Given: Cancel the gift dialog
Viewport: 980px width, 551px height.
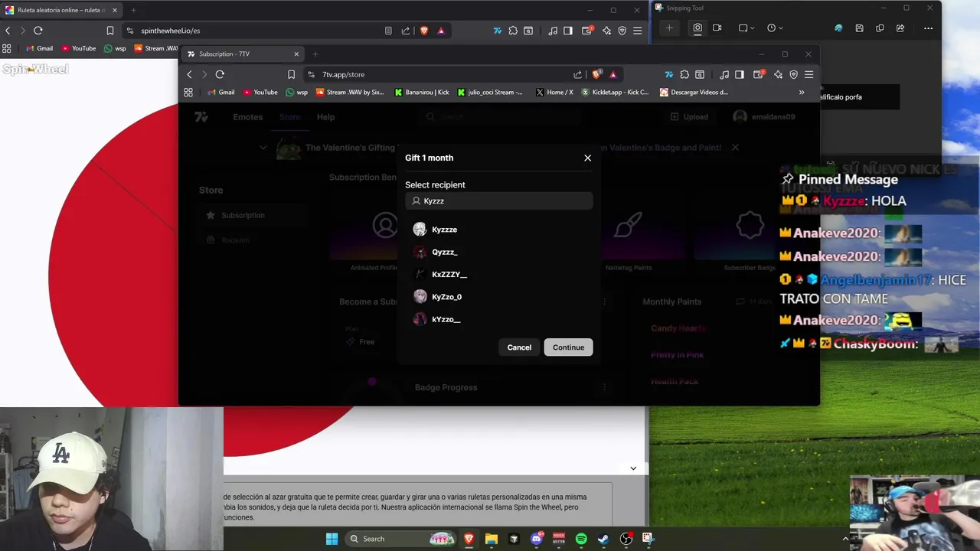Looking at the screenshot, I should click(519, 347).
